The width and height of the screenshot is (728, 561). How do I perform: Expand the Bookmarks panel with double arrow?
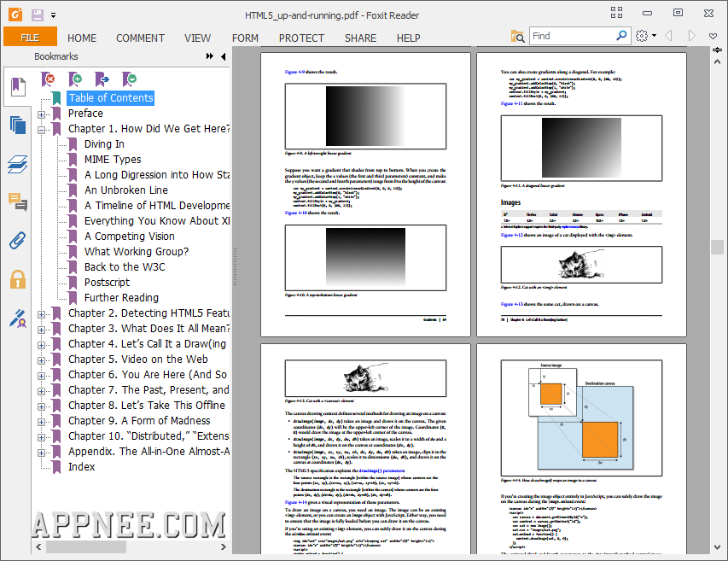click(209, 56)
